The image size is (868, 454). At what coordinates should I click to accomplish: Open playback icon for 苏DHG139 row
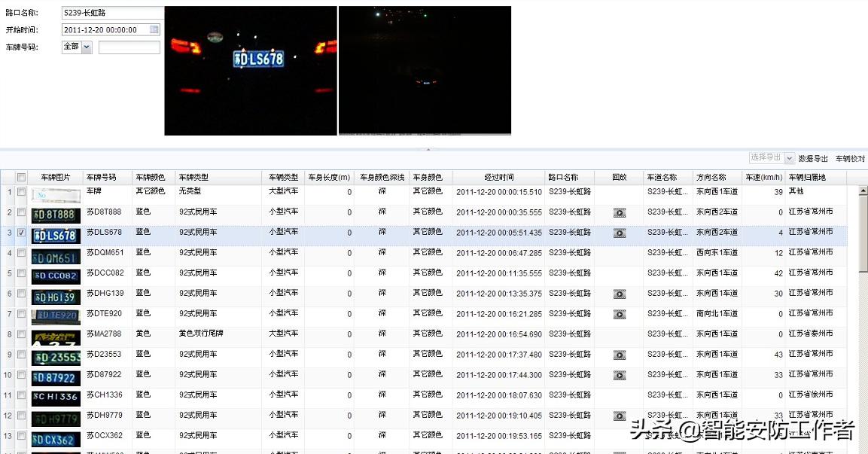[x=620, y=294]
